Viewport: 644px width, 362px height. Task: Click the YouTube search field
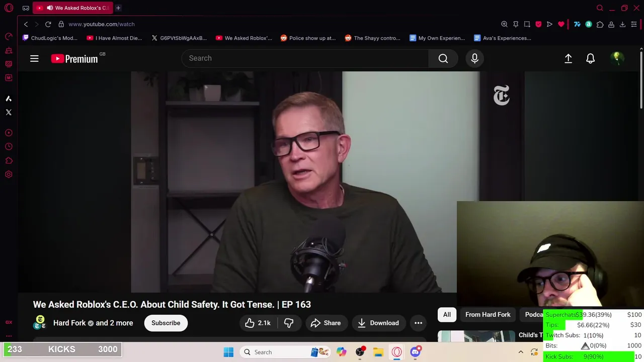(305, 58)
